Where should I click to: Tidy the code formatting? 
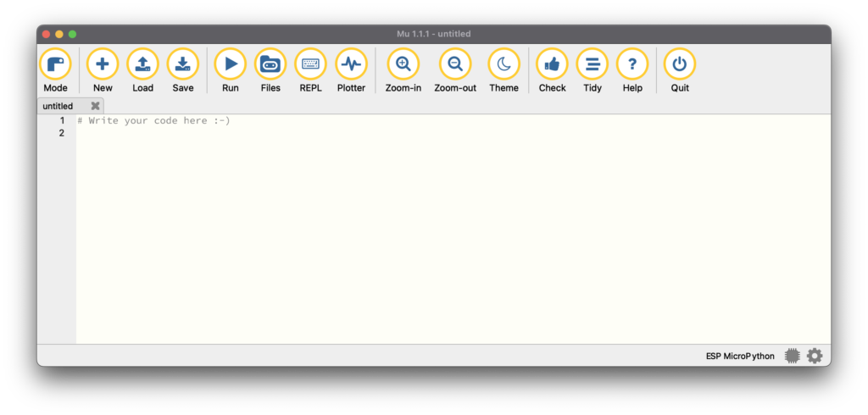point(593,70)
